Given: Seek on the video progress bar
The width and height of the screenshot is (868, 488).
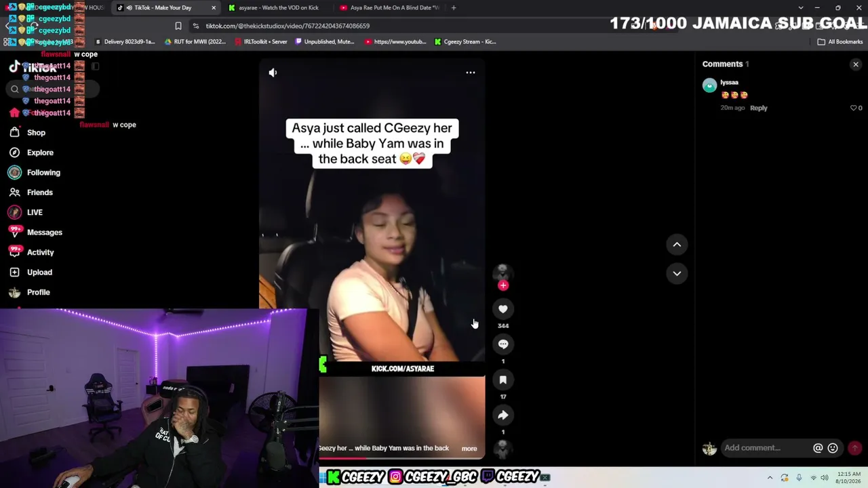Looking at the screenshot, I should [402, 458].
